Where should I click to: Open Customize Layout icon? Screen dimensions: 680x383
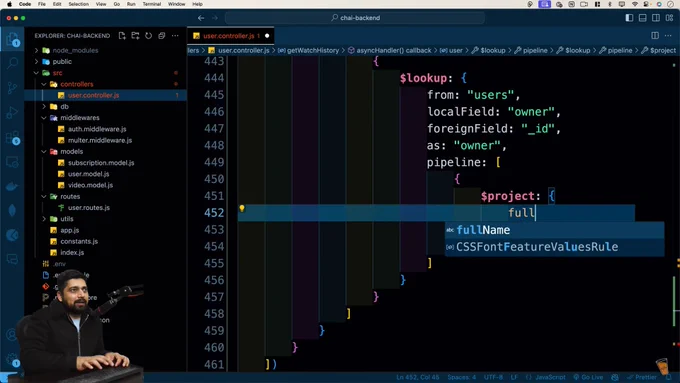[x=670, y=18]
